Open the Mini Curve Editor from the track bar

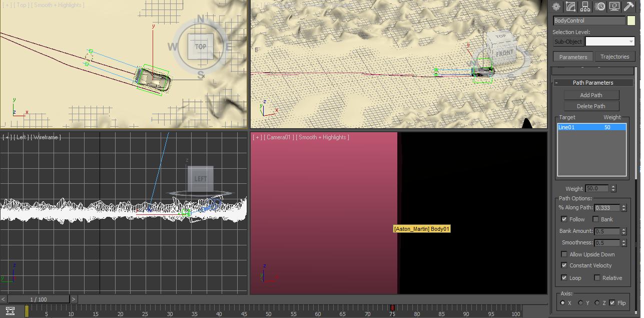tap(10, 310)
